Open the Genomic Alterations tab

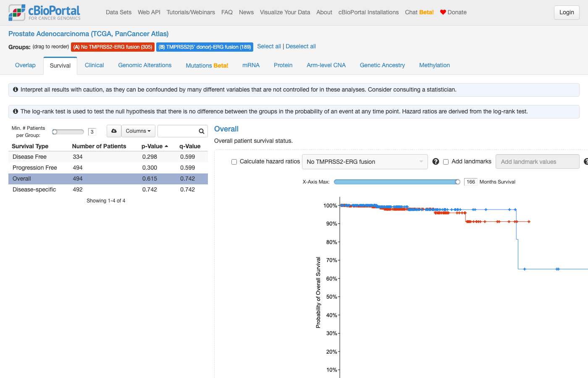[145, 65]
